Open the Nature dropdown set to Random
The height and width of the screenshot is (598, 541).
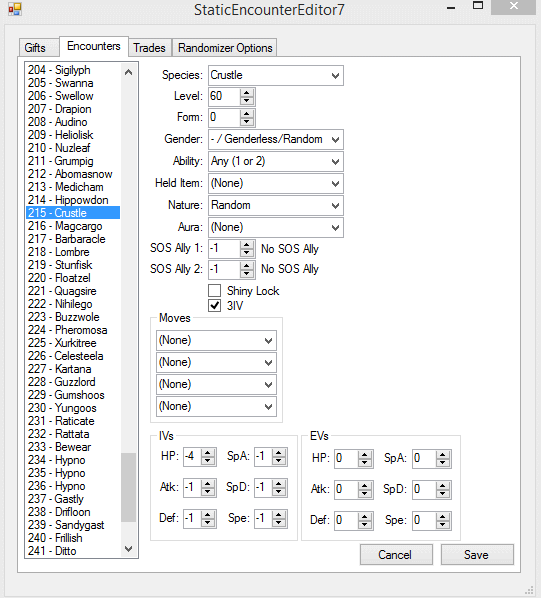(x=276, y=206)
